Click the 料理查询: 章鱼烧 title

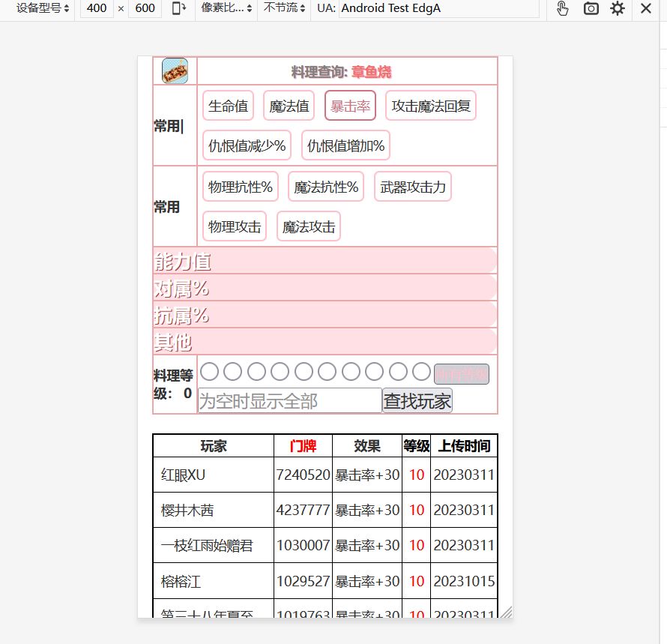coord(341,72)
